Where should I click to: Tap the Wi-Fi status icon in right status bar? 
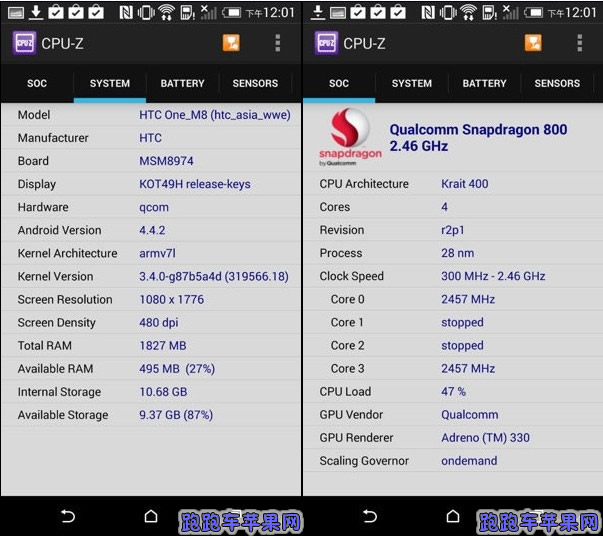[x=468, y=13]
